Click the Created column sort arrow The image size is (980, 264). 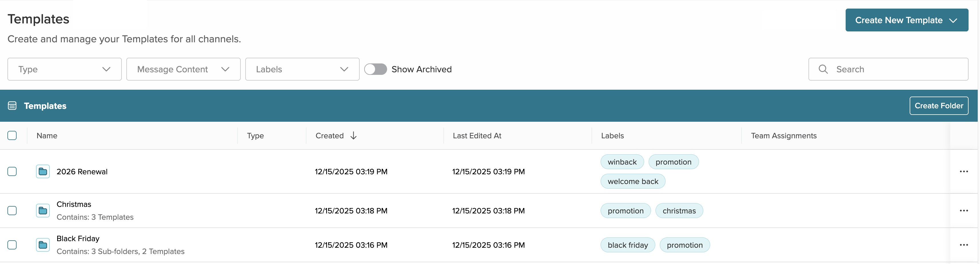point(353,136)
